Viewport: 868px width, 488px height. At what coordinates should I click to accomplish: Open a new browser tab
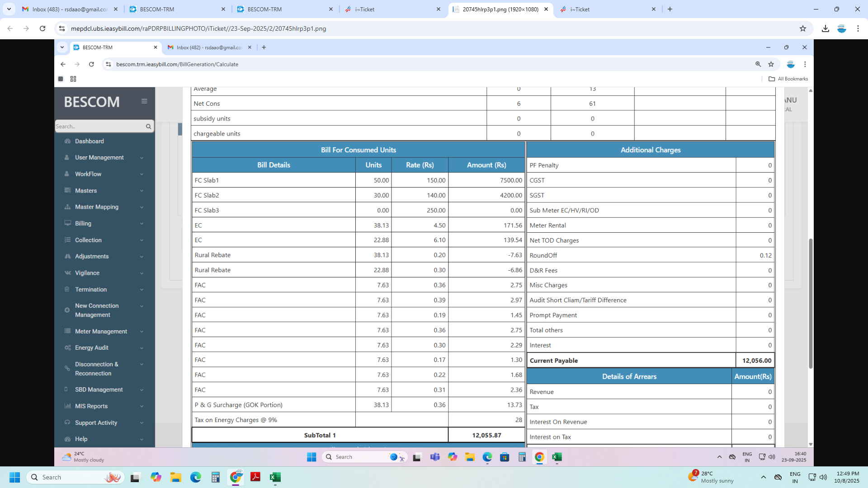pos(670,9)
